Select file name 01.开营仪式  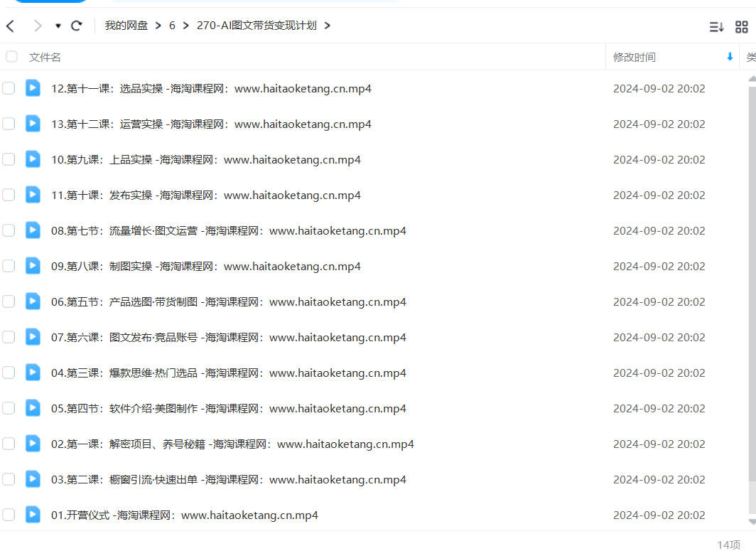(x=185, y=515)
